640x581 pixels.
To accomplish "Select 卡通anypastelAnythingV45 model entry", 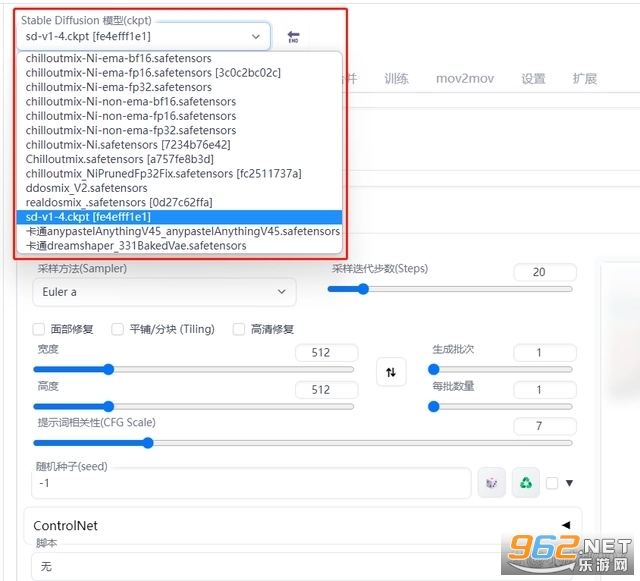I will [x=179, y=231].
